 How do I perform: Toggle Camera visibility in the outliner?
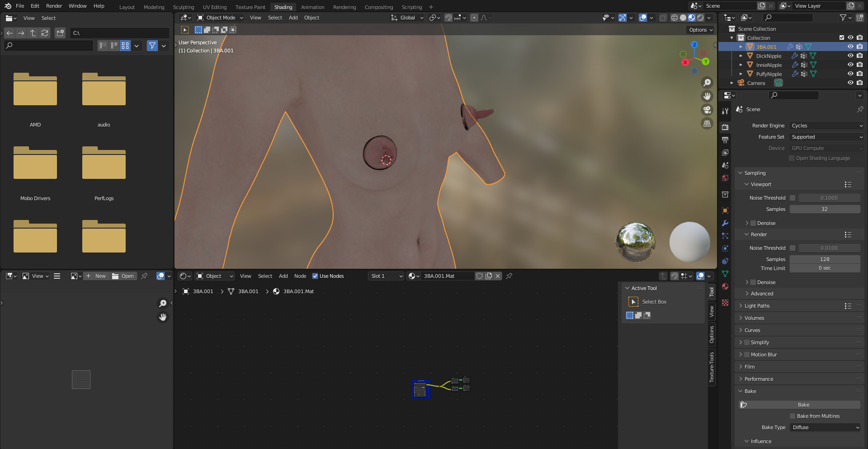coord(850,83)
